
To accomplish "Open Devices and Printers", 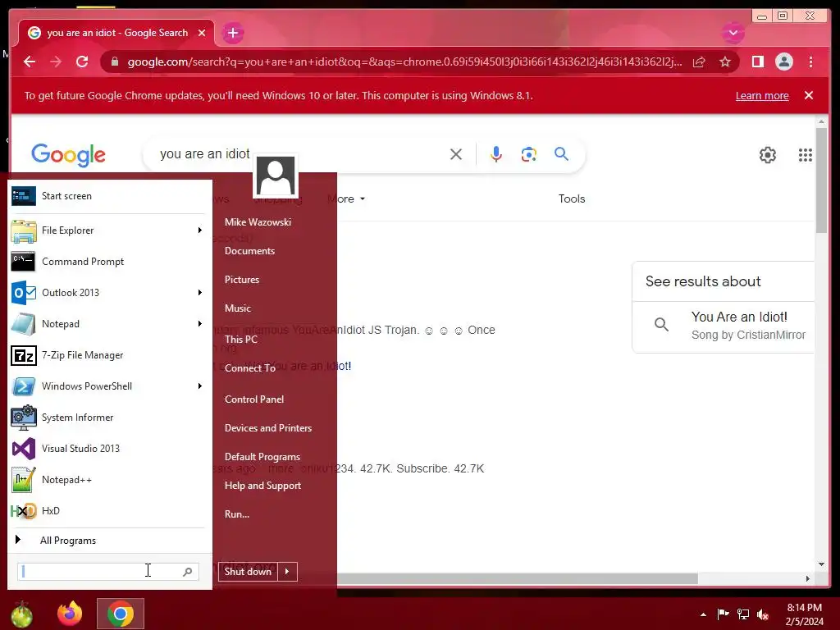I will pyautogui.click(x=268, y=428).
